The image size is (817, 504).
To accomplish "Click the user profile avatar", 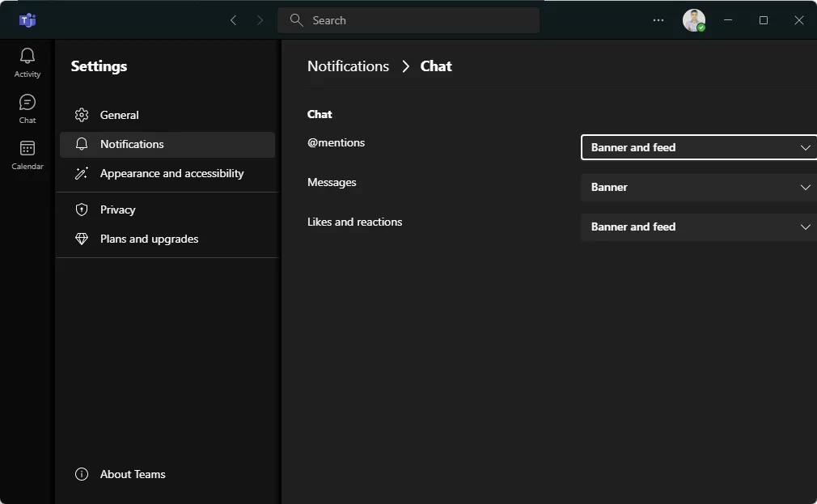I will (x=693, y=20).
